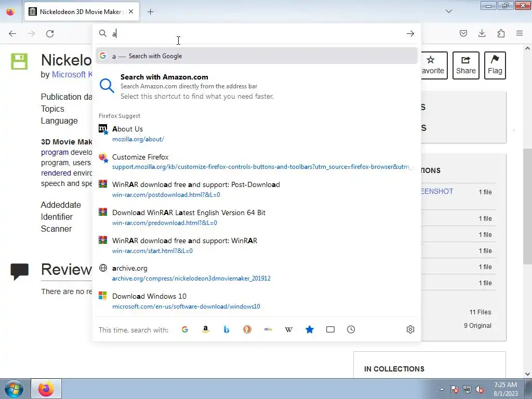Click the Share button
This screenshot has height=399, width=532.
click(x=466, y=65)
